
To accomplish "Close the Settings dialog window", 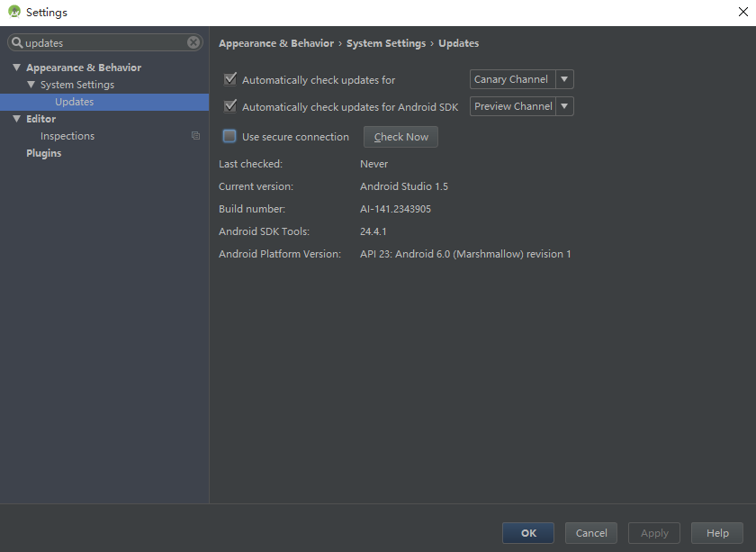I will [743, 12].
